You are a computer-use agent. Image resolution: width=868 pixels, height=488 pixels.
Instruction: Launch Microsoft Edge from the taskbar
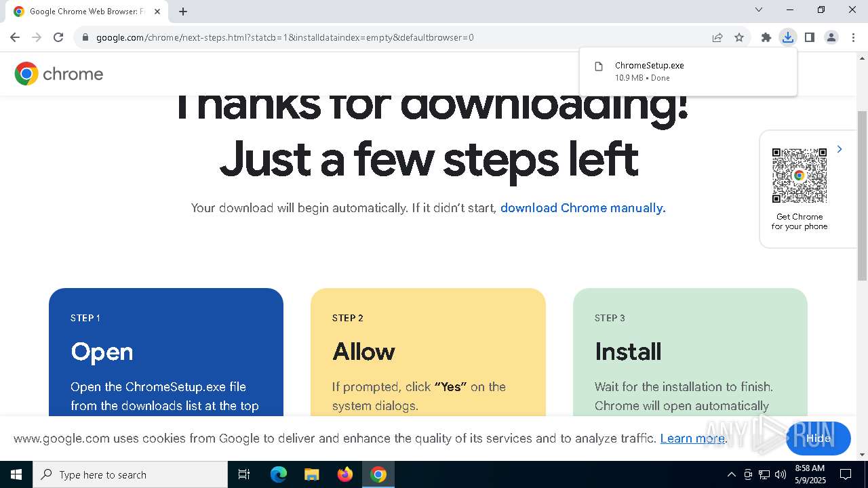(279, 474)
